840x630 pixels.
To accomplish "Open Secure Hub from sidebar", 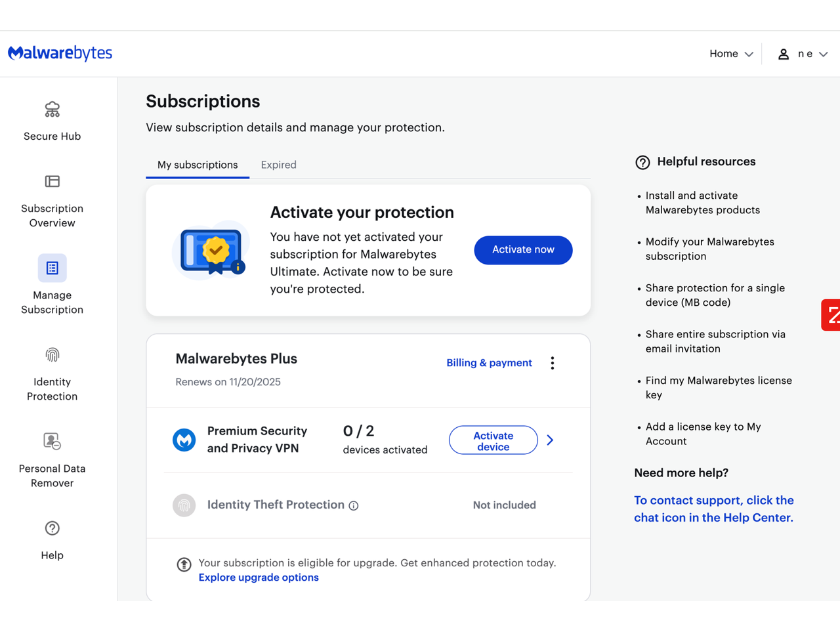I will pyautogui.click(x=52, y=121).
